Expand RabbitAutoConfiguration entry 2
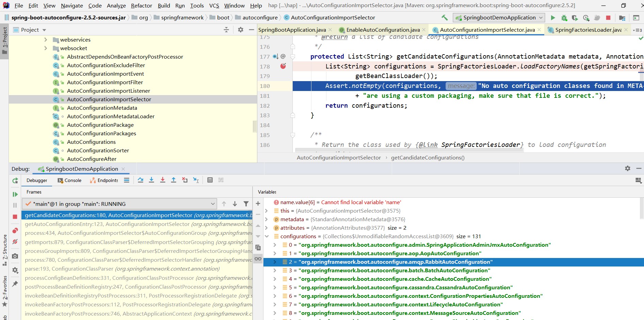 click(275, 262)
